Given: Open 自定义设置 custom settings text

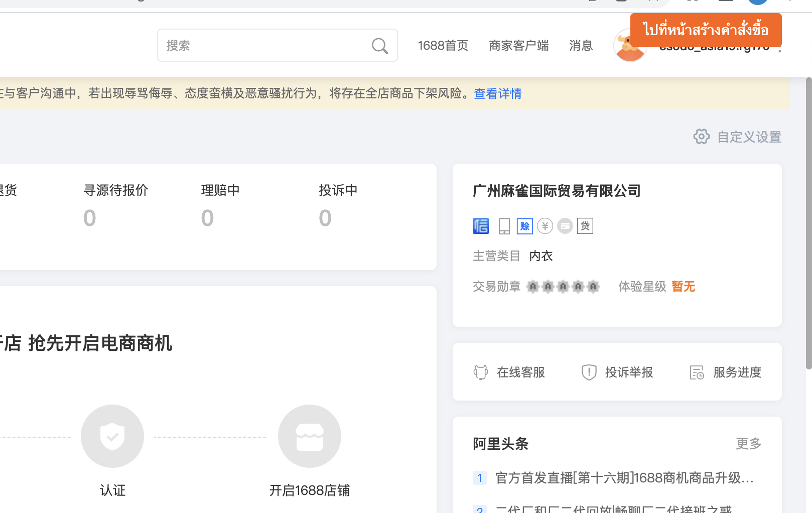Looking at the screenshot, I should click(749, 137).
